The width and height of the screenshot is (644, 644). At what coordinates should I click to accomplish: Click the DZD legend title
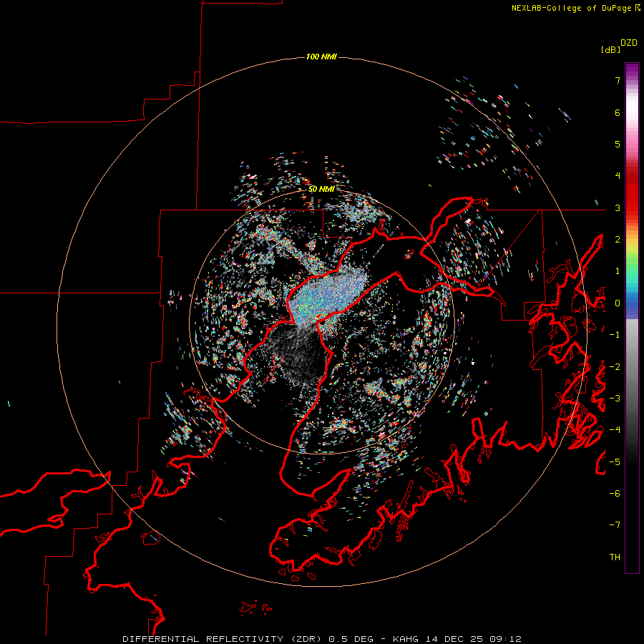click(x=629, y=43)
